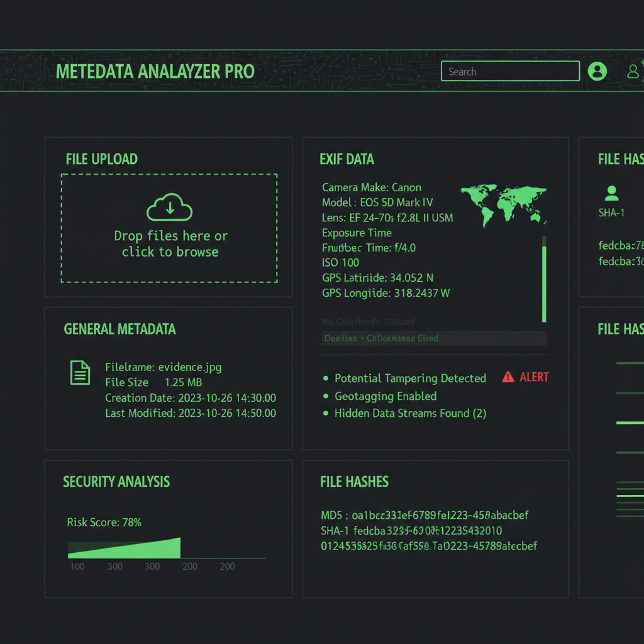Click the ALERT label

534,377
